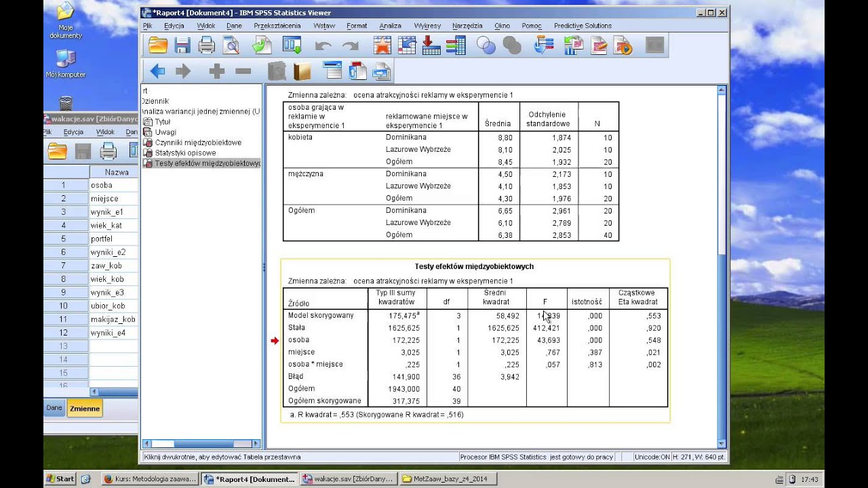This screenshot has width=868, height=488.
Task: Open the Predictive Solutions menu
Action: coord(583,26)
